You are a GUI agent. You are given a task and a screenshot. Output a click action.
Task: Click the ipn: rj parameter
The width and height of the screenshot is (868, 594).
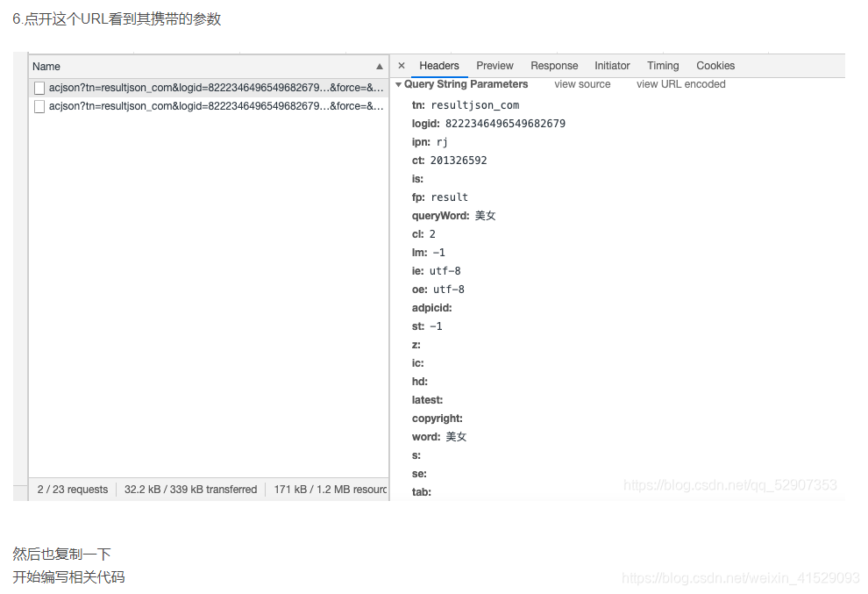pyautogui.click(x=430, y=142)
